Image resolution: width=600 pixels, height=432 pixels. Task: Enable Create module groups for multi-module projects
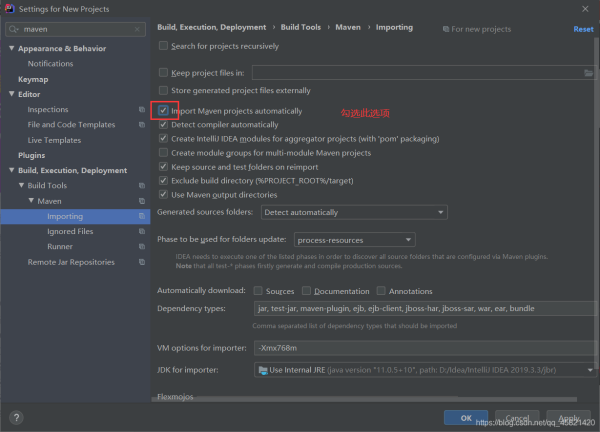[163, 153]
